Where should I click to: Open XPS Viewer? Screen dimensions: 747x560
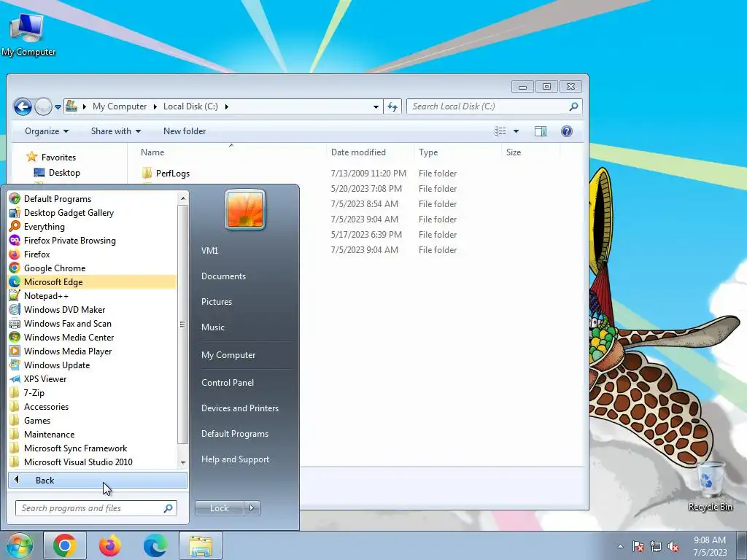93,379
